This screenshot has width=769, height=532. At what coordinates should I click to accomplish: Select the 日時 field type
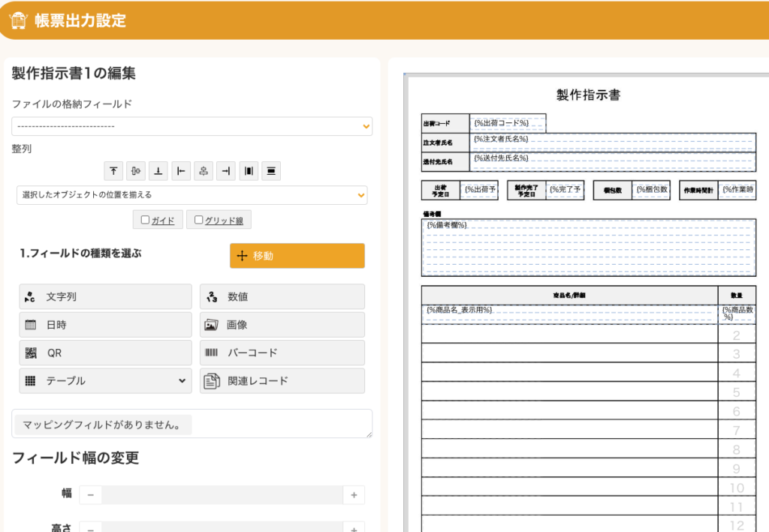pyautogui.click(x=105, y=325)
